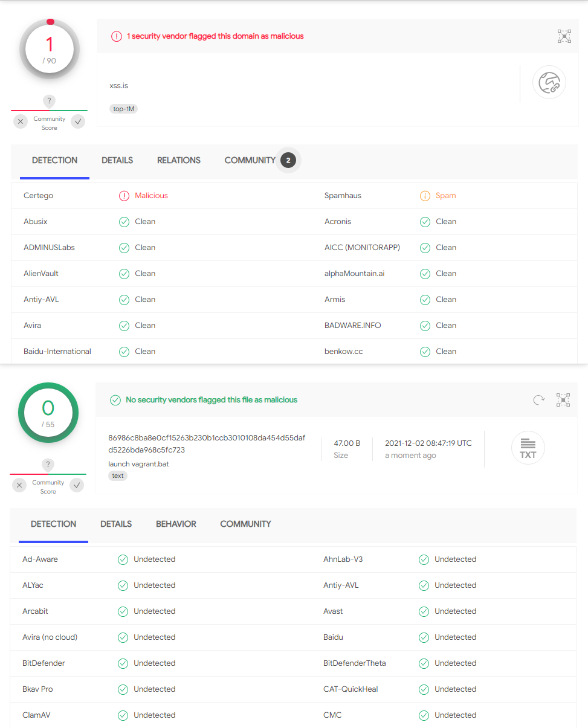The image size is (588, 728).
Task: Vote domain as malicious with X button
Action: point(21,121)
